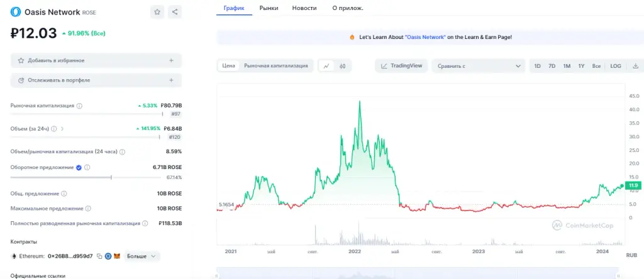This screenshot has height=279, width=644.
Task: Set chart range to 1Y
Action: tap(581, 65)
